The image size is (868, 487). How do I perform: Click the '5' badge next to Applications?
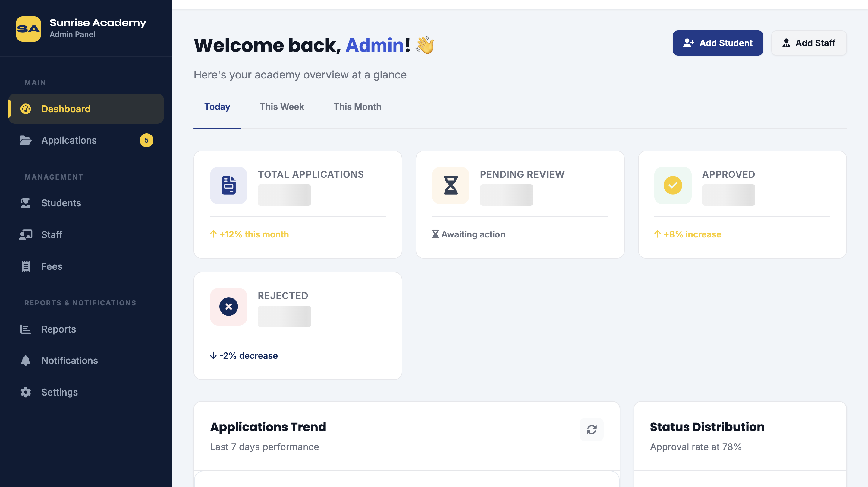click(146, 141)
